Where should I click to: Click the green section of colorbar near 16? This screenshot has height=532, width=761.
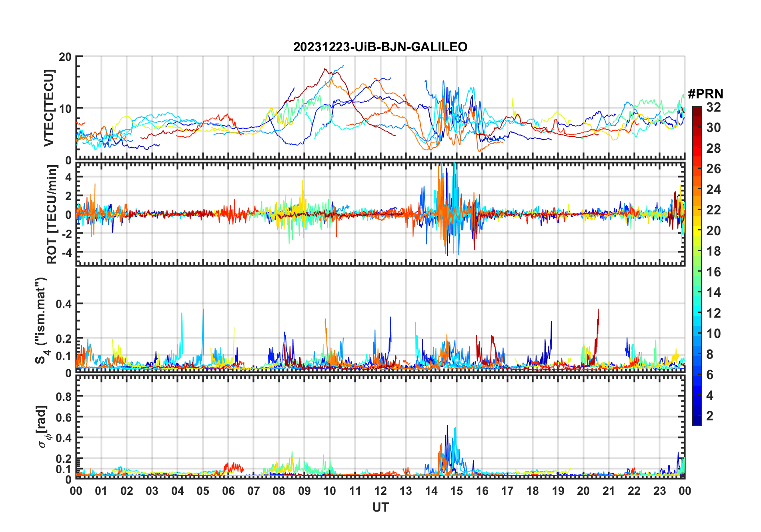pos(697,271)
